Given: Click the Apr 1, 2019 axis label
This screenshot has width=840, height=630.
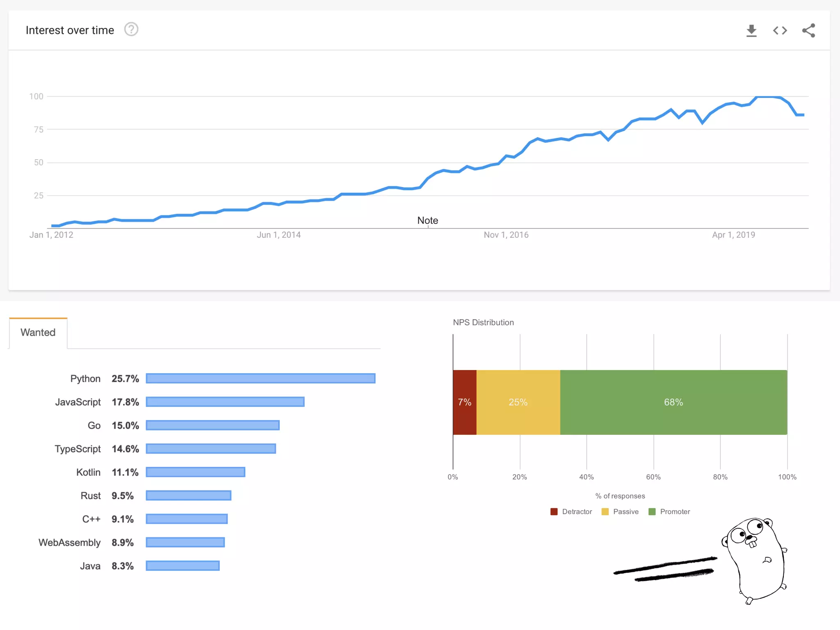Looking at the screenshot, I should click(x=733, y=235).
